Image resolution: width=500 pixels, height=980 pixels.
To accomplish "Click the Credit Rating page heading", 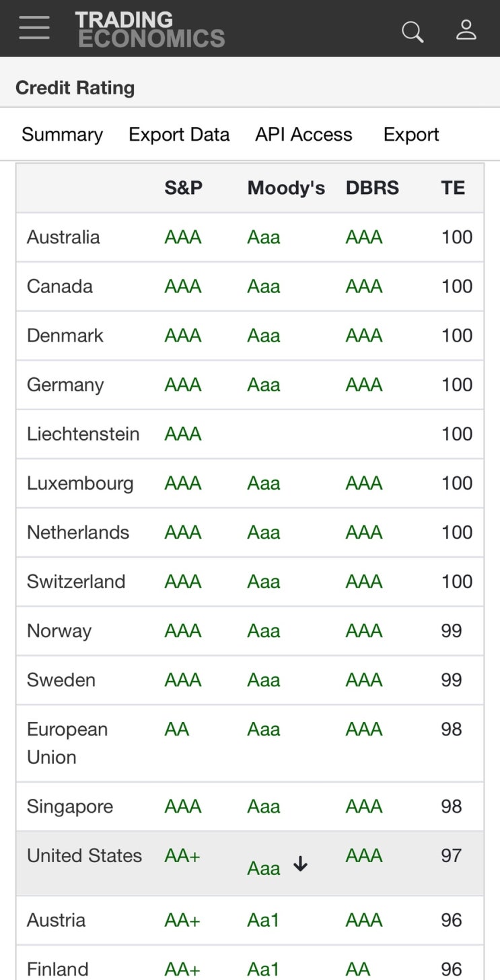I will (x=75, y=88).
